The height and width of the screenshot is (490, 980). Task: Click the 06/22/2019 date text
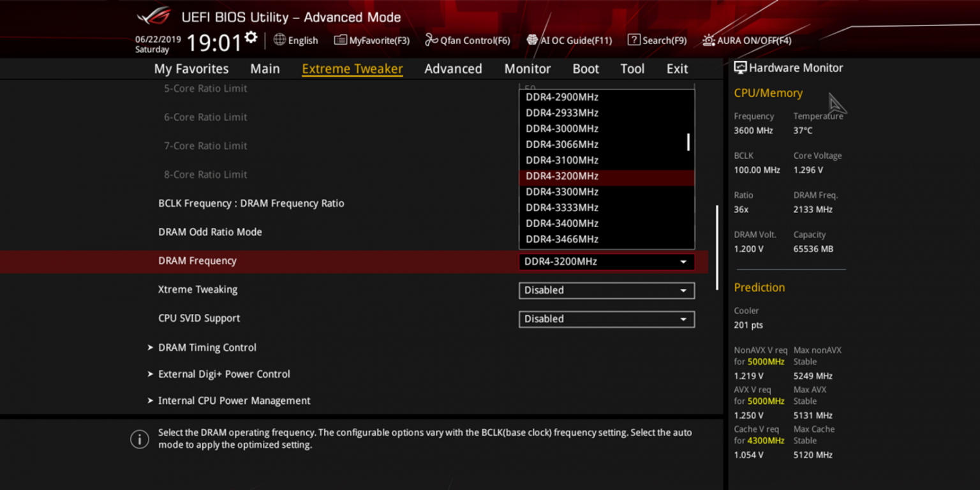(158, 40)
